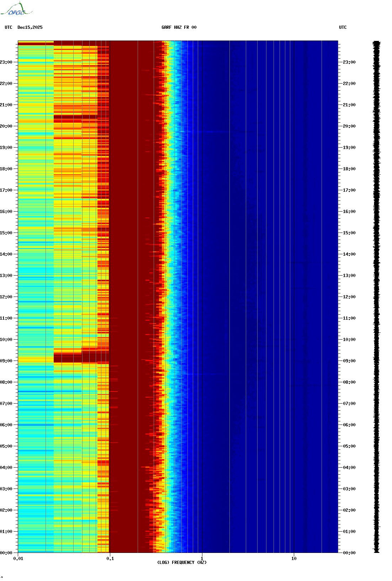Select the 23:00 label on the left time axis
392x581 pixels.
[x=6, y=62]
